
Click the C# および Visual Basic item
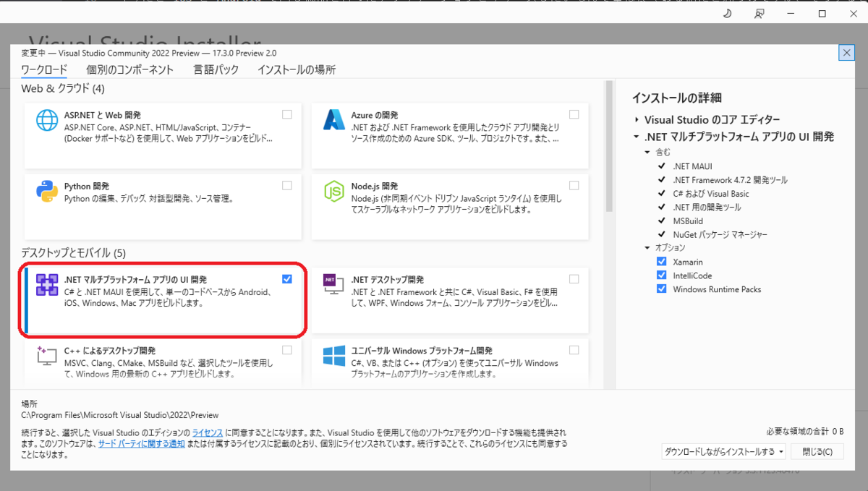pos(710,194)
